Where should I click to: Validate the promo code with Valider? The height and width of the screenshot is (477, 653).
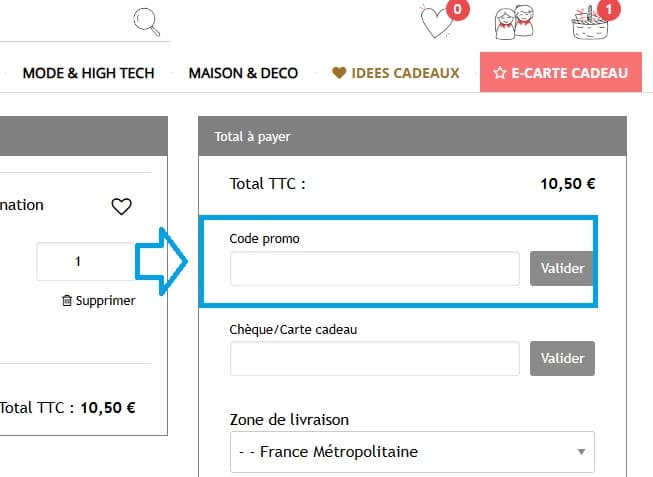click(562, 269)
